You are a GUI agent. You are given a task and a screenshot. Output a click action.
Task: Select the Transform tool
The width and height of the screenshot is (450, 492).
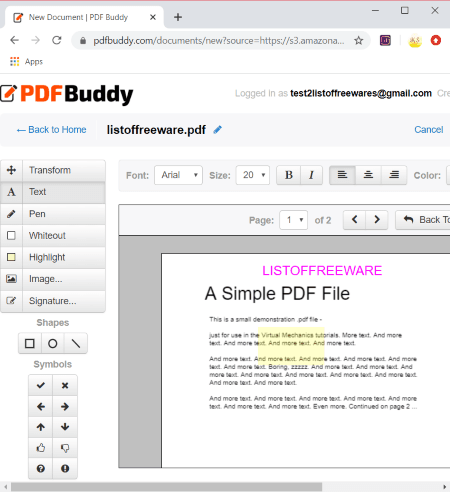pyautogui.click(x=53, y=170)
